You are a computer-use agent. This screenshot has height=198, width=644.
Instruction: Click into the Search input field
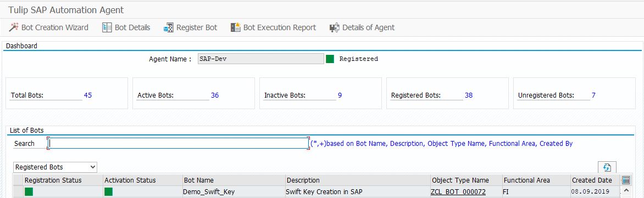[x=178, y=144]
